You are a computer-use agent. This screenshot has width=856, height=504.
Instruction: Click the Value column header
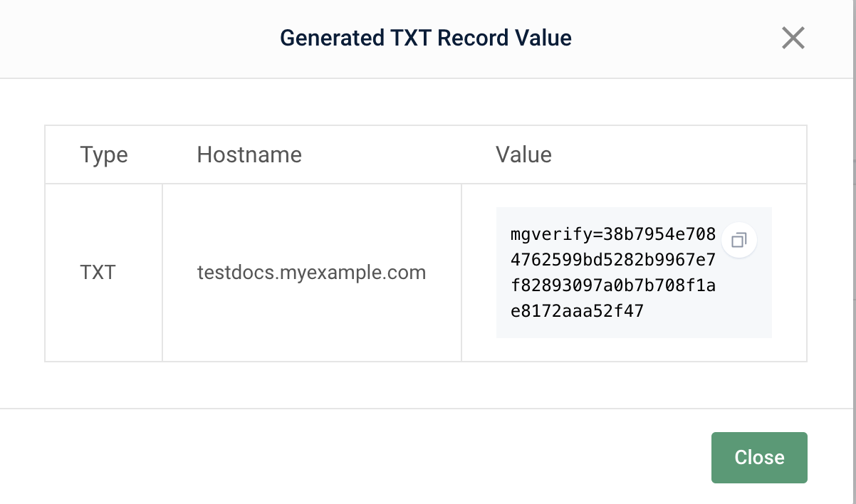click(x=524, y=154)
